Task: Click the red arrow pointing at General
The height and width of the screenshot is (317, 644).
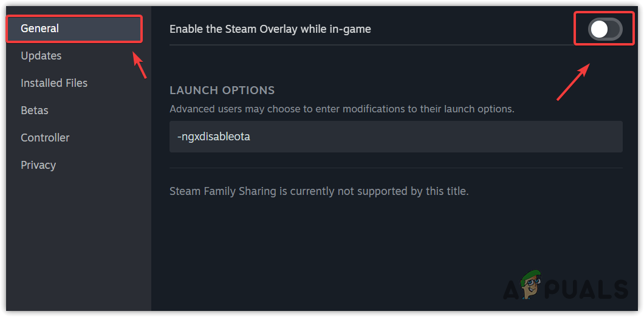Action: 140,65
